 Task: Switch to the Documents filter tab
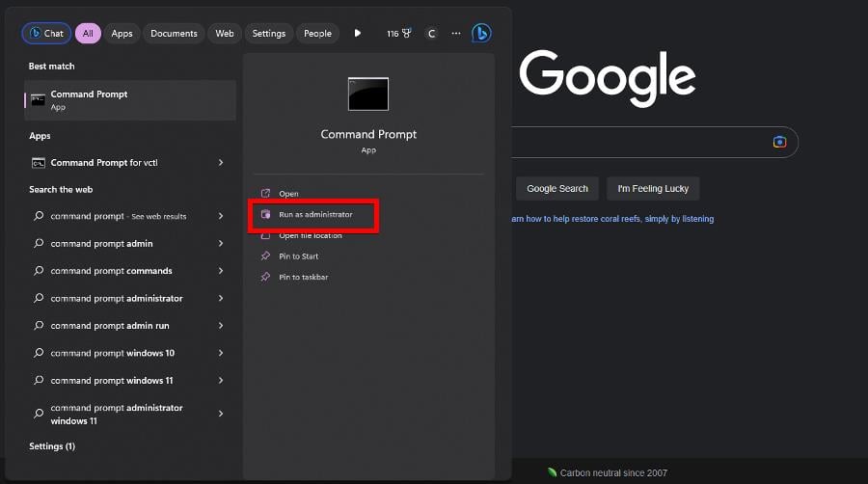[174, 33]
